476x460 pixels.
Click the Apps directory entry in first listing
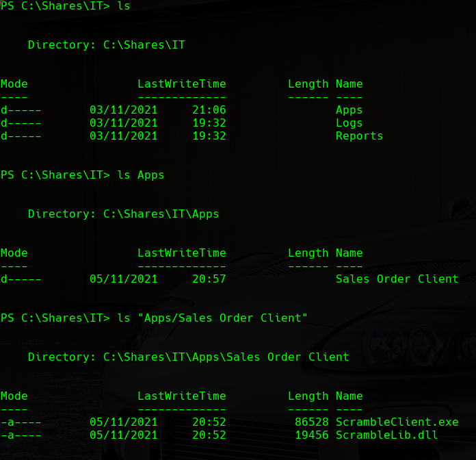coord(349,110)
